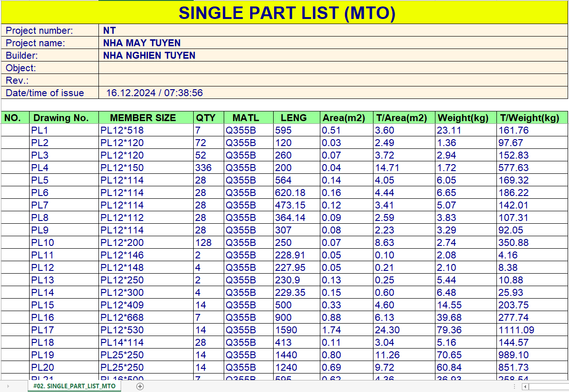This screenshot has height=392, width=569.
Task: Select drawing number cell 'PL12'
Action: [64, 268]
